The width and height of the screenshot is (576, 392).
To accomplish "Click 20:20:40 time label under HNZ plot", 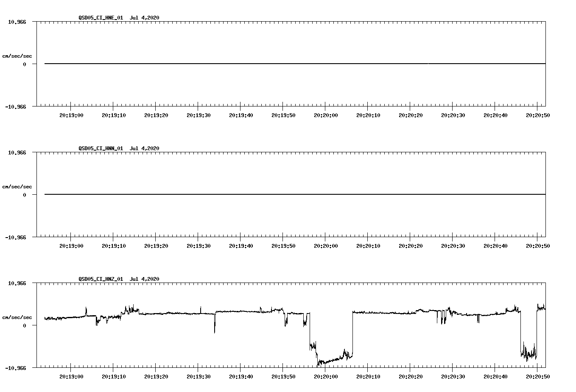I will pos(495,376).
